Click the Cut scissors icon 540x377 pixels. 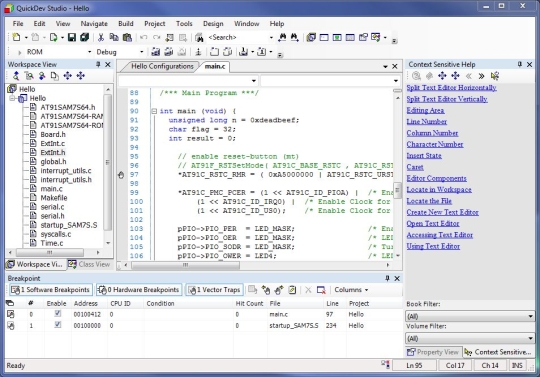101,37
